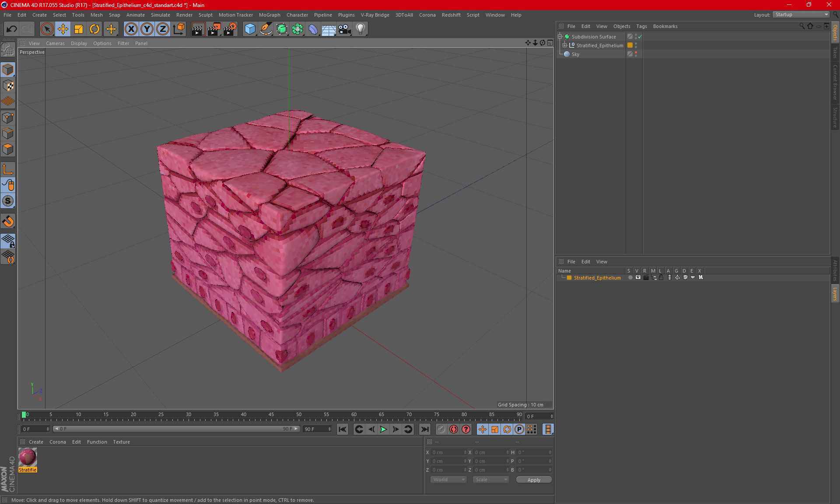This screenshot has height=504, width=840.
Task: Click the Apply button
Action: 534,480
